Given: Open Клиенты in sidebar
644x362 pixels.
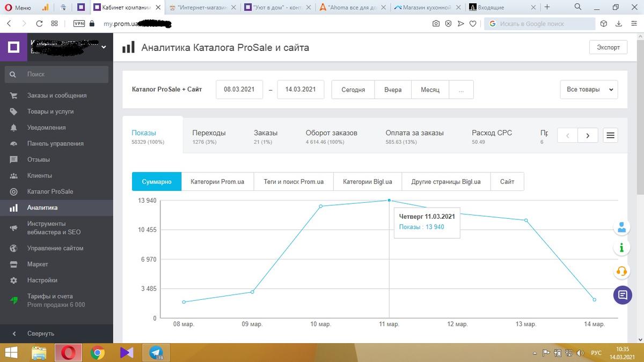Looking at the screenshot, I should [x=57, y=176].
